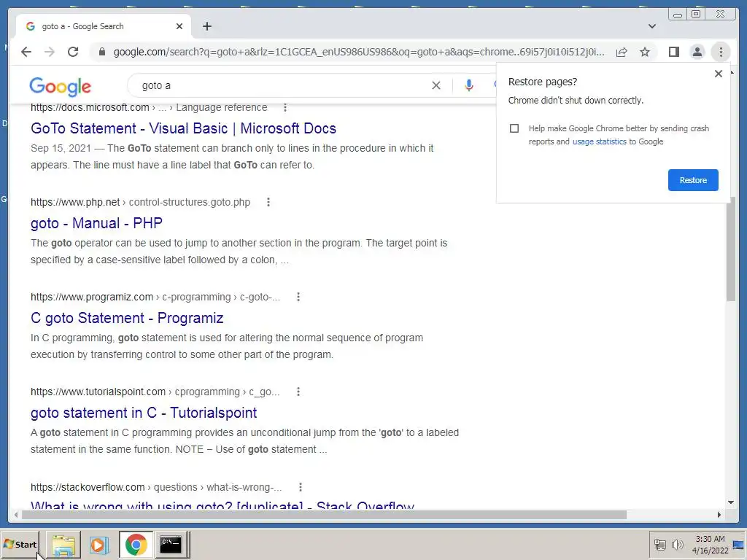747x560 pixels.
Task: Expand the tab search chevron
Action: (652, 26)
